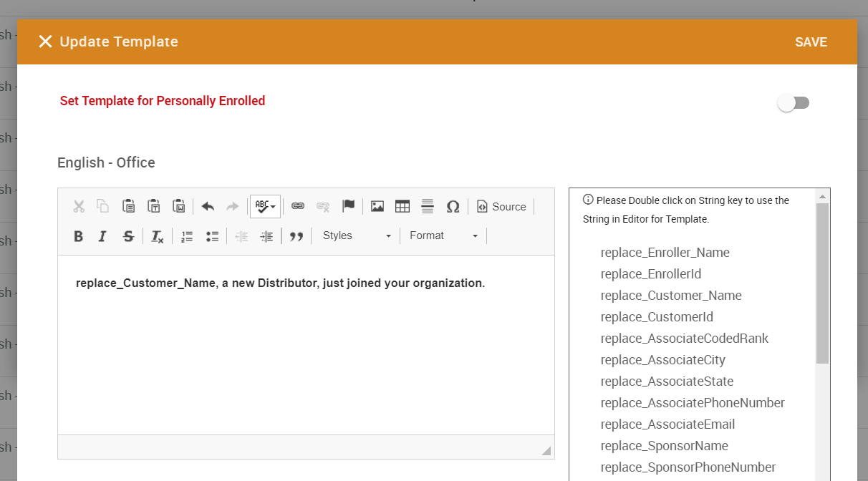
Task: Select the replace_SponsorName string key
Action: tap(664, 446)
